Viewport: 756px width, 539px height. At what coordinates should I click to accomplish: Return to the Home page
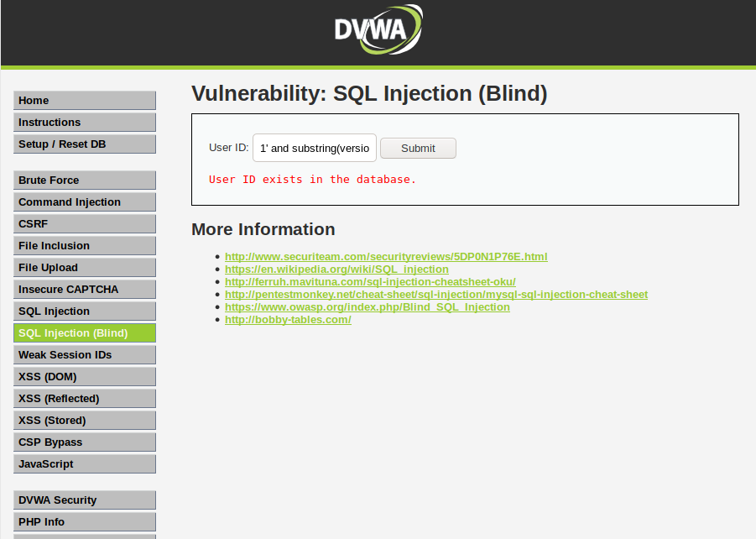(84, 100)
